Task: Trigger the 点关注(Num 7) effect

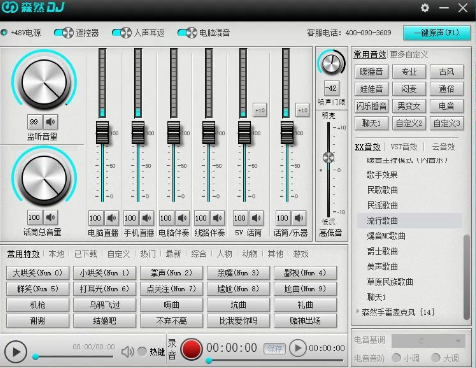Action: (x=171, y=289)
